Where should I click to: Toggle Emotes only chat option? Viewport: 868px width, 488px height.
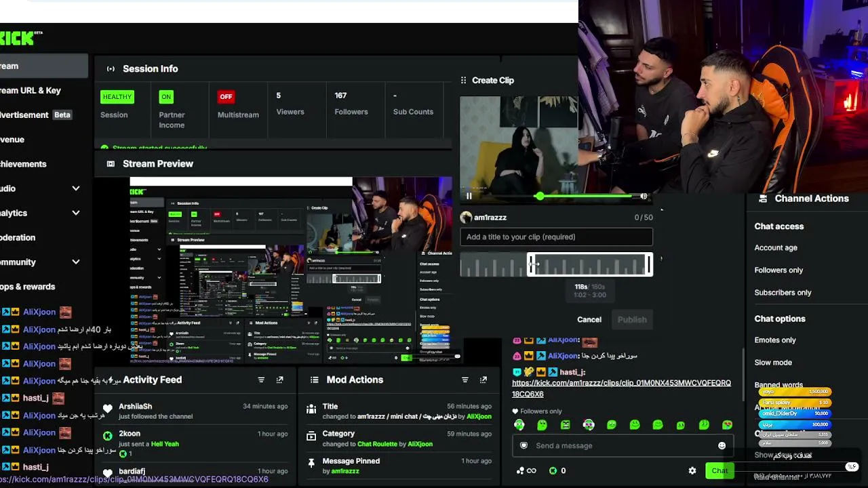click(775, 340)
